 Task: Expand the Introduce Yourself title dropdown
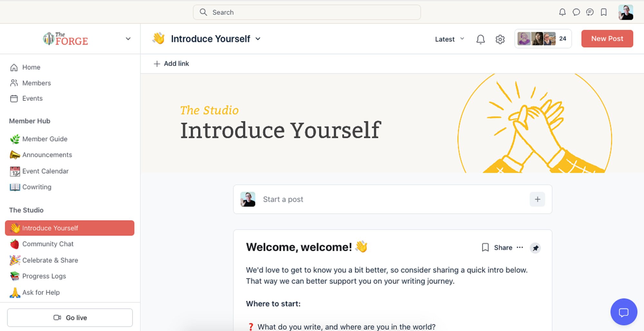pos(258,39)
